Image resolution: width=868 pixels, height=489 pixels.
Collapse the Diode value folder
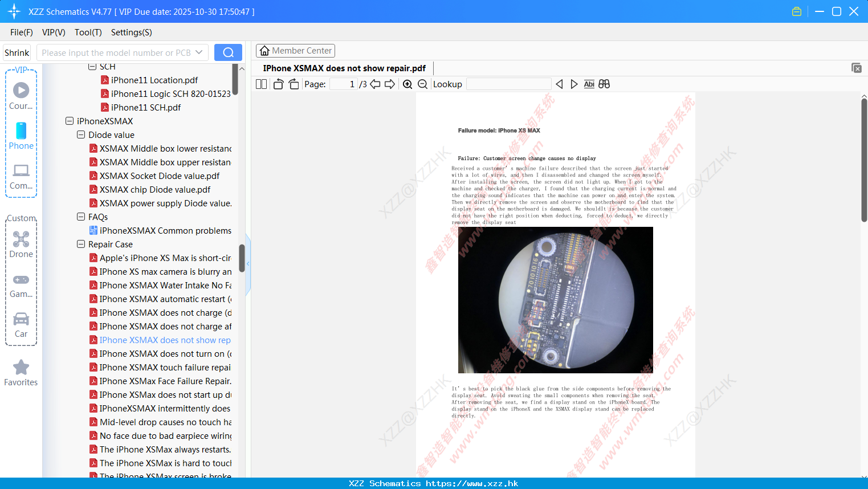[81, 135]
